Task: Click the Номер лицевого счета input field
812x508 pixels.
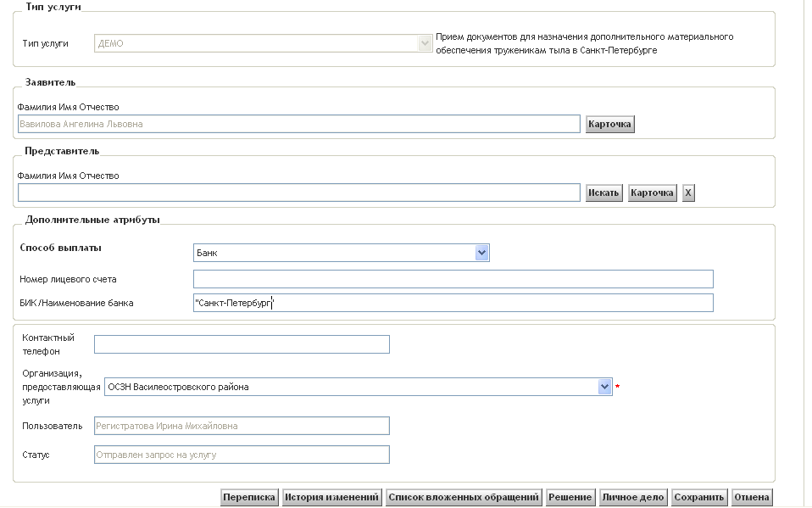Action: click(453, 279)
